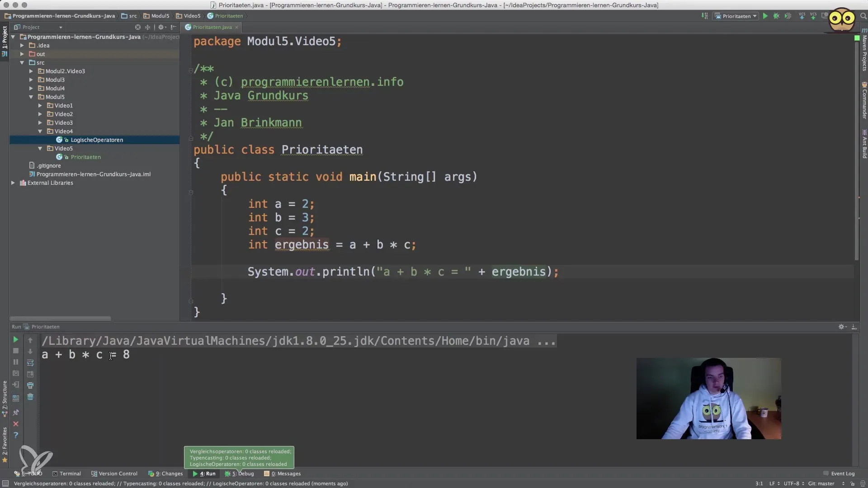This screenshot has height=488, width=868.
Task: Rerun Prioritaeten in Run panel
Action: click(x=15, y=340)
